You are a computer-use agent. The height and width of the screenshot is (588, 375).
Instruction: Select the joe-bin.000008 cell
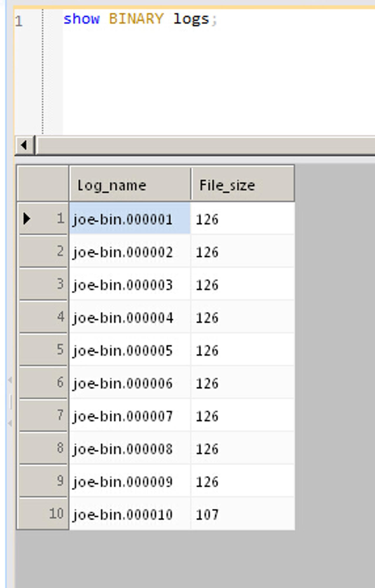point(130,448)
